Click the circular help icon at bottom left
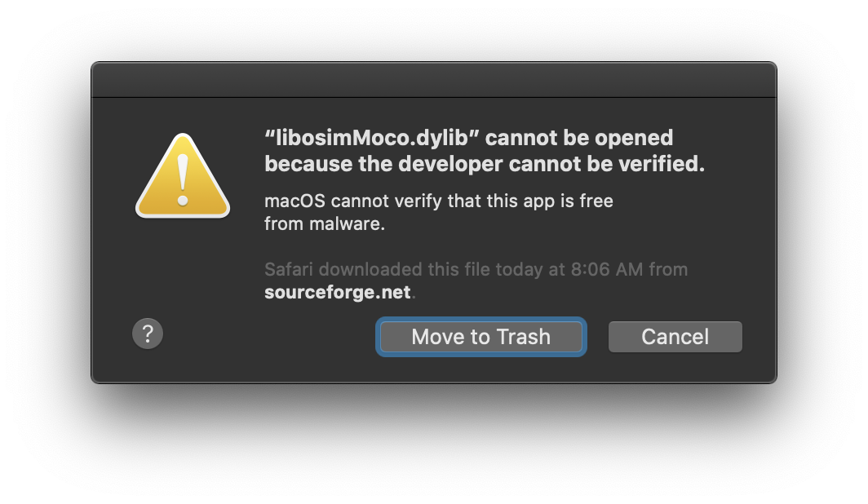Image resolution: width=868 pixels, height=504 pixels. click(148, 333)
